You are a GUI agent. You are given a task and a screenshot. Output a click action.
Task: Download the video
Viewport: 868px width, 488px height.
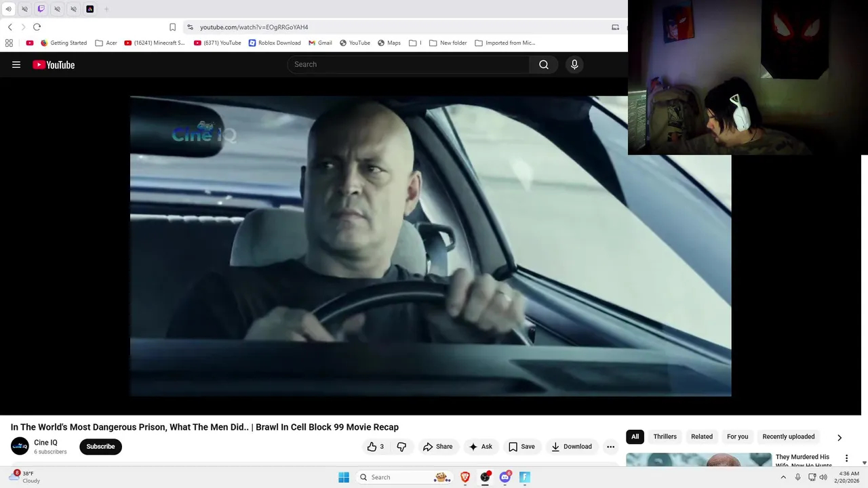click(x=571, y=447)
